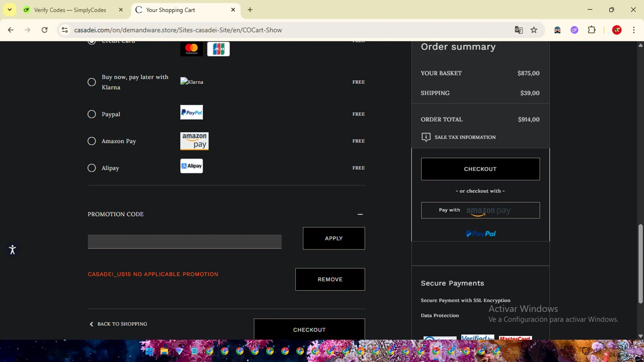
Task: Click the Data Protection text
Action: click(440, 316)
